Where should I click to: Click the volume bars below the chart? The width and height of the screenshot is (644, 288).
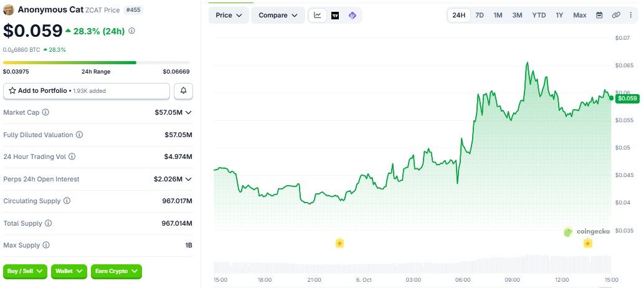(x=412, y=264)
